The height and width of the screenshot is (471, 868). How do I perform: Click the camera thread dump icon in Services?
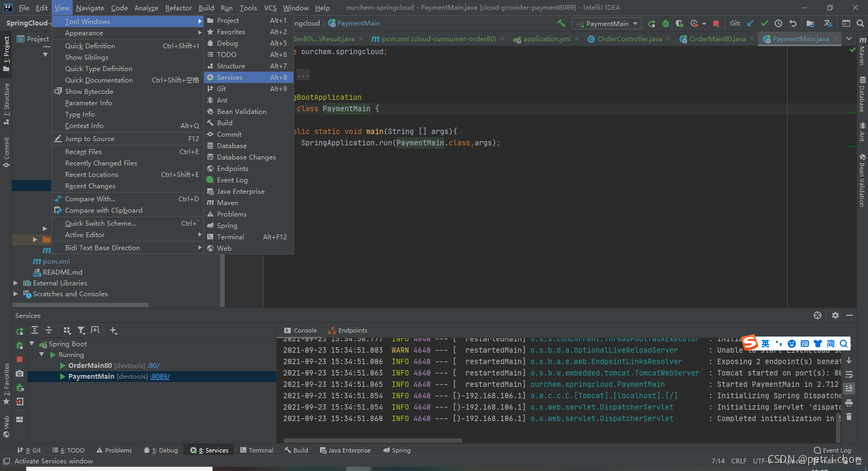(x=20, y=373)
